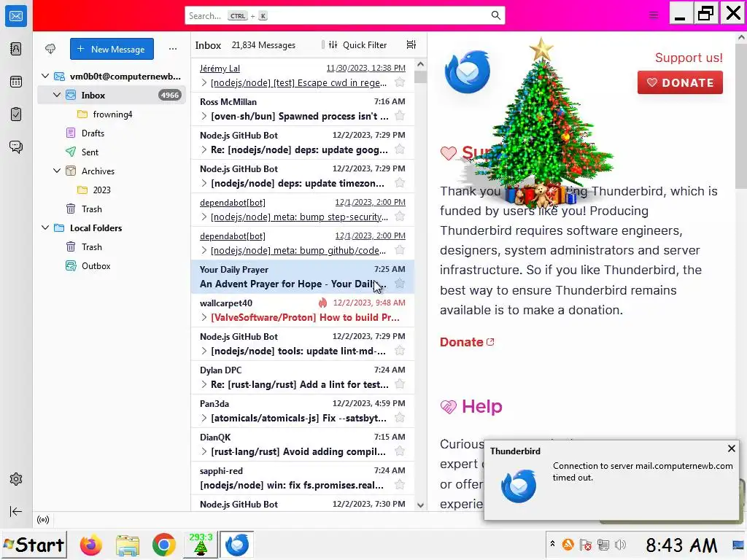Star the sapphi-red message

pos(400,485)
